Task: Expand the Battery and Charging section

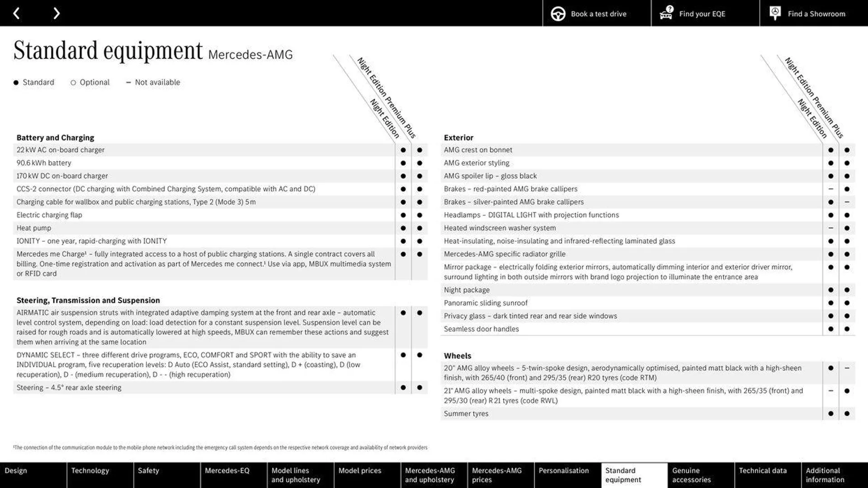Action: pos(56,137)
